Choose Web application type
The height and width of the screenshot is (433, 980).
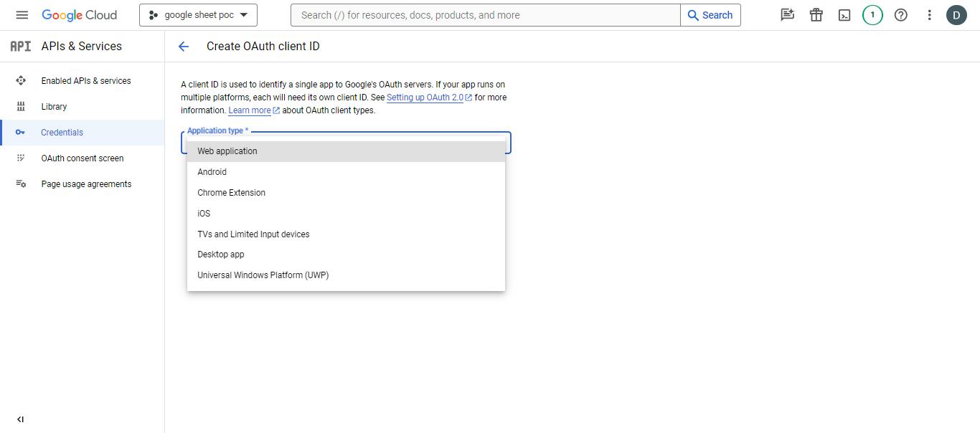[346, 151]
